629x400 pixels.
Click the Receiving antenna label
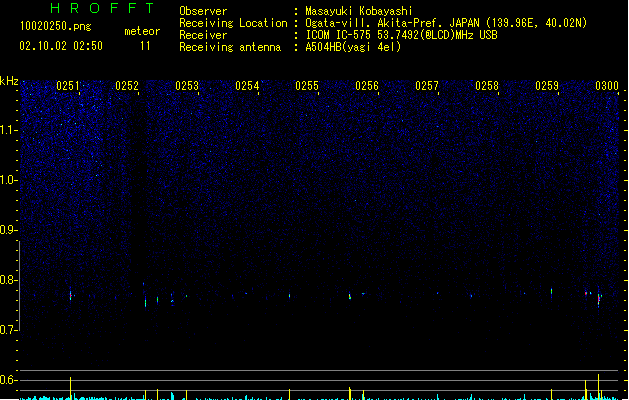(230, 47)
